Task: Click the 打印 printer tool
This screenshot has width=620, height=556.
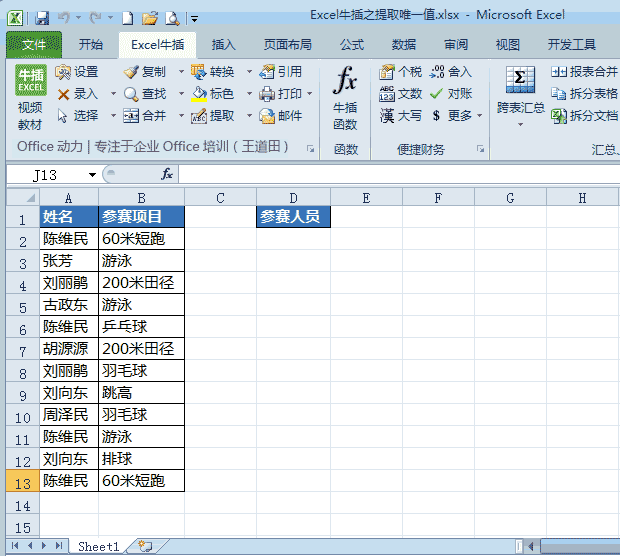Action: tap(280, 94)
